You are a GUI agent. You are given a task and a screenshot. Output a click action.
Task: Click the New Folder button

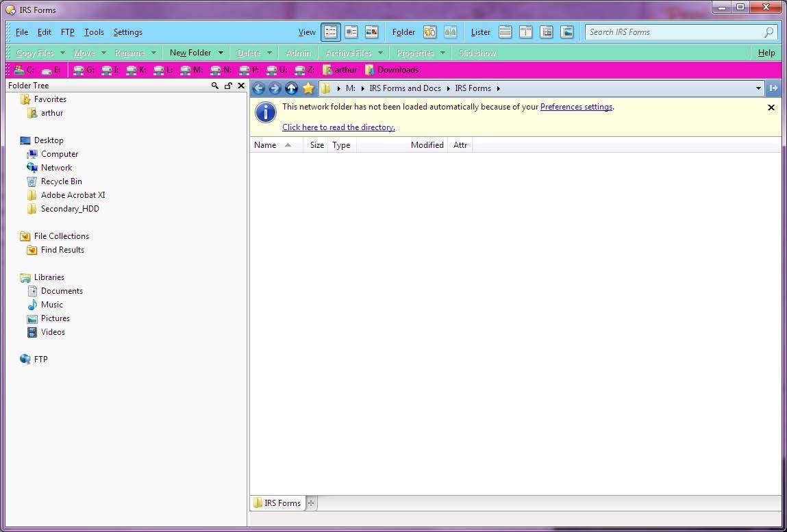pyautogui.click(x=190, y=53)
